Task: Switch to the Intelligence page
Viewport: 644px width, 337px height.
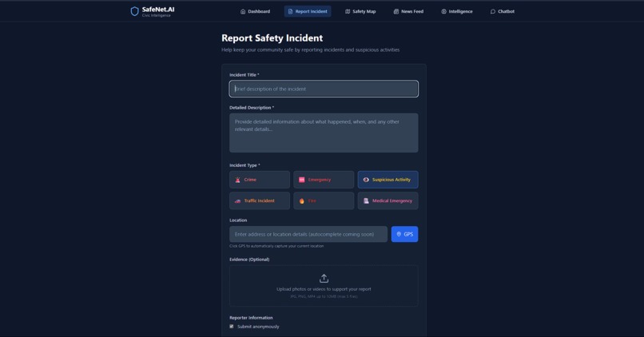Action: 457,11
